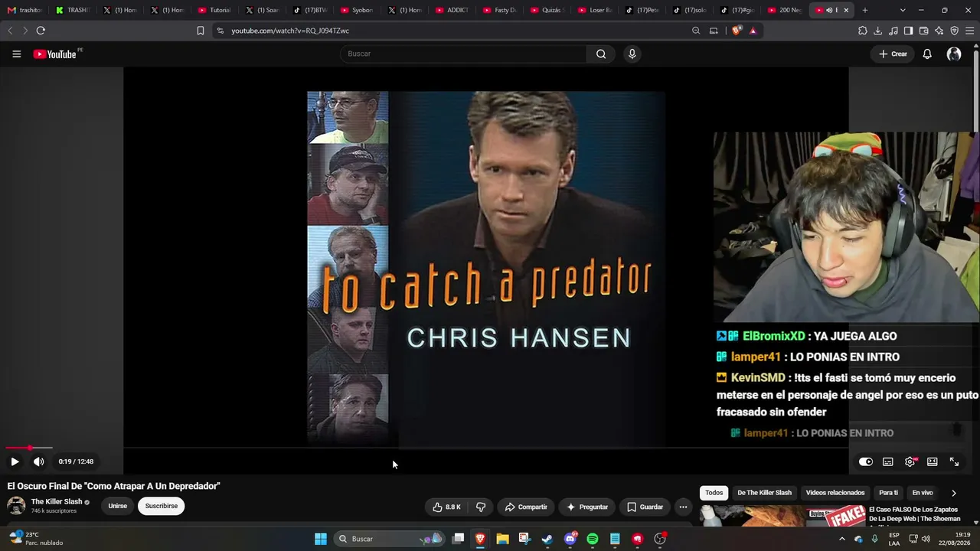
Task: Enter fullscreen on the video
Action: [x=955, y=461]
